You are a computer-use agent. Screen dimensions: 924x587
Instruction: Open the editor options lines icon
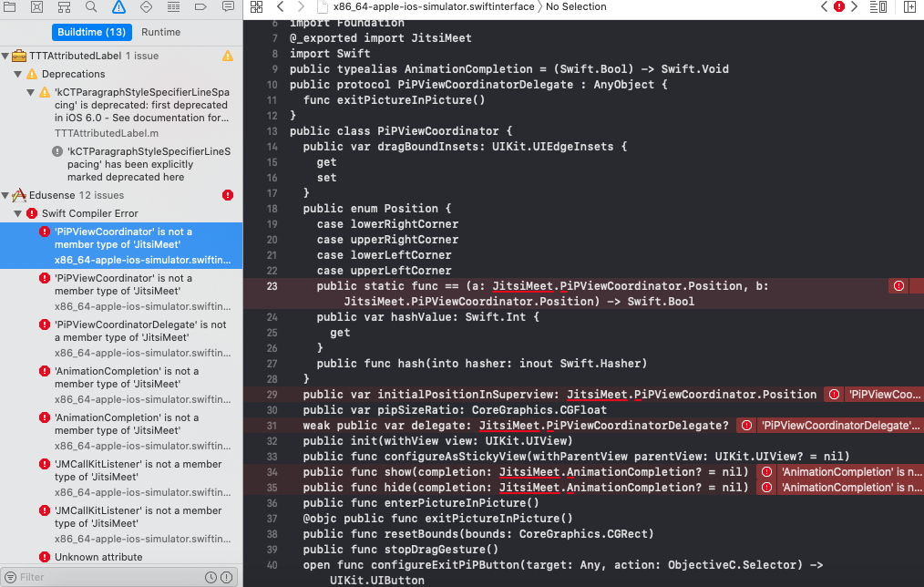(878, 7)
